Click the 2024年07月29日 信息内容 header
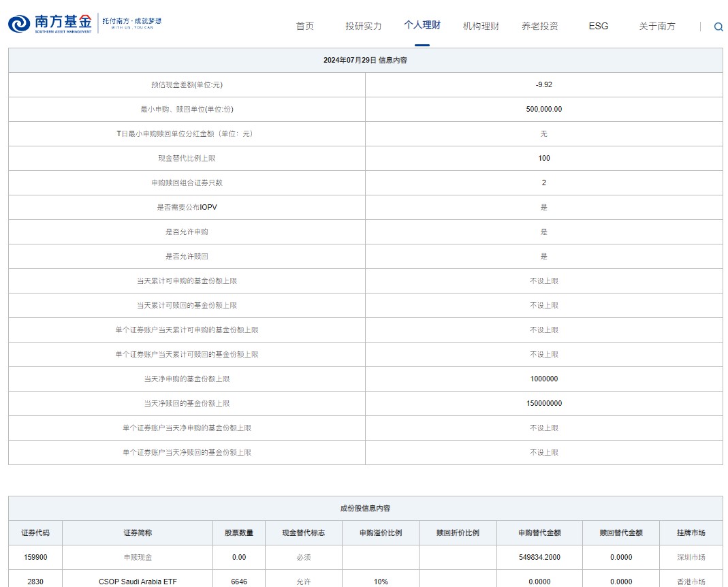Image resolution: width=728 pixels, height=587 pixels. tap(365, 60)
